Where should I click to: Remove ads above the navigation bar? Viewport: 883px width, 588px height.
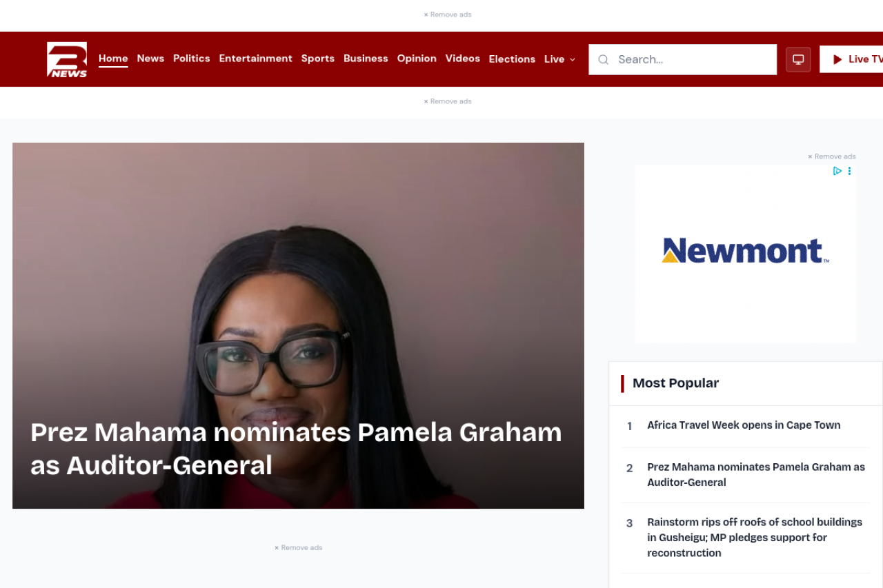(448, 14)
